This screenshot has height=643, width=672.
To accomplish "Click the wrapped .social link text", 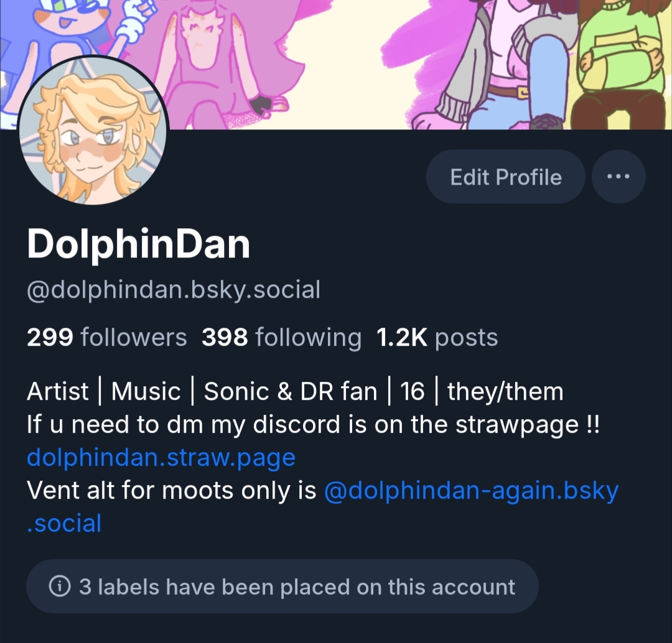I will 64,524.
